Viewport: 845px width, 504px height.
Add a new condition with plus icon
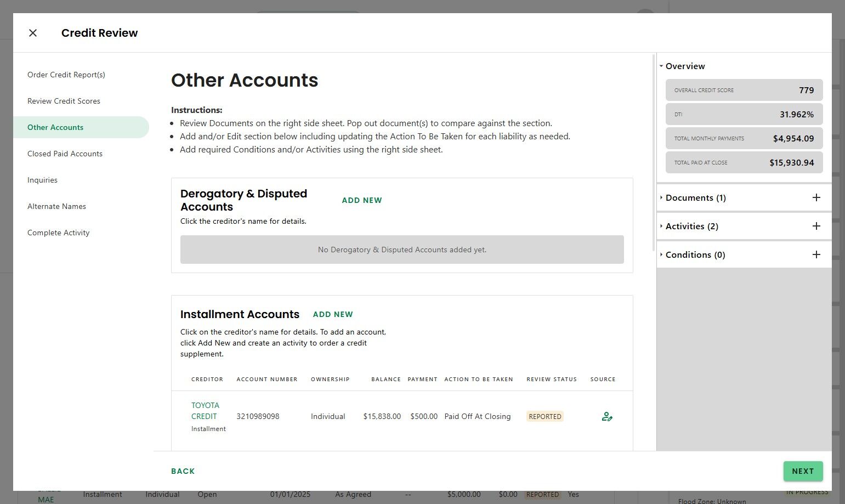tap(816, 254)
